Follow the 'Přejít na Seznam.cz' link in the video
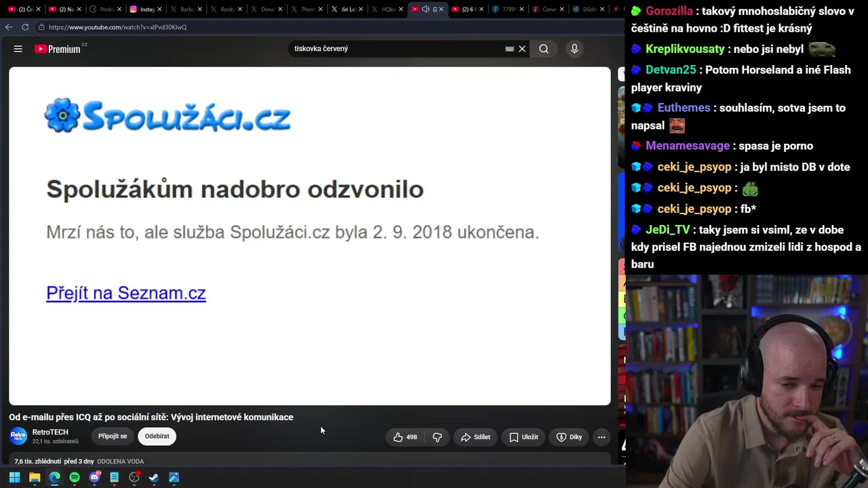This screenshot has height=488, width=868. [126, 293]
